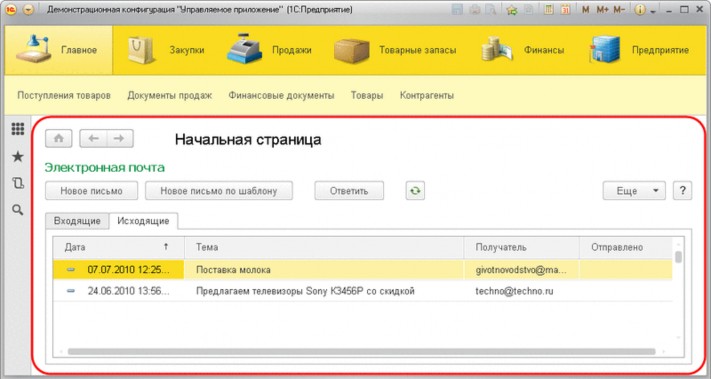This screenshot has height=379, width=711.
Task: Open the Главное section
Action: coord(58,50)
